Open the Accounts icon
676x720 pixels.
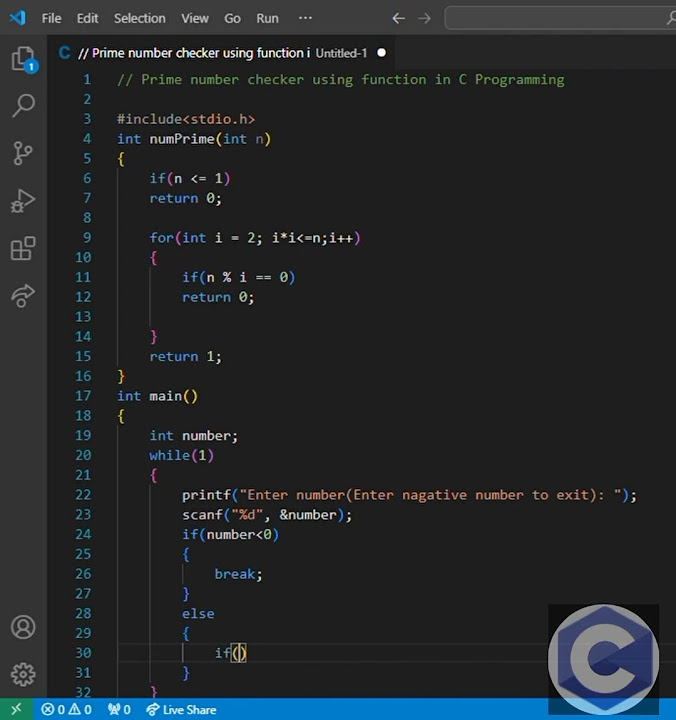23,627
